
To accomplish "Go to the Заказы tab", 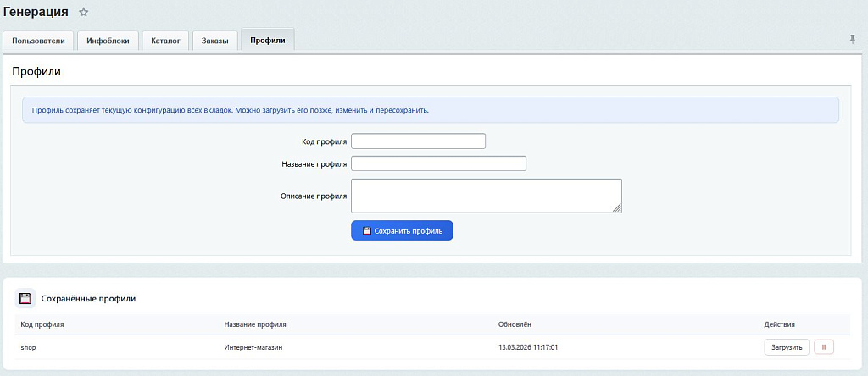I will (x=214, y=41).
